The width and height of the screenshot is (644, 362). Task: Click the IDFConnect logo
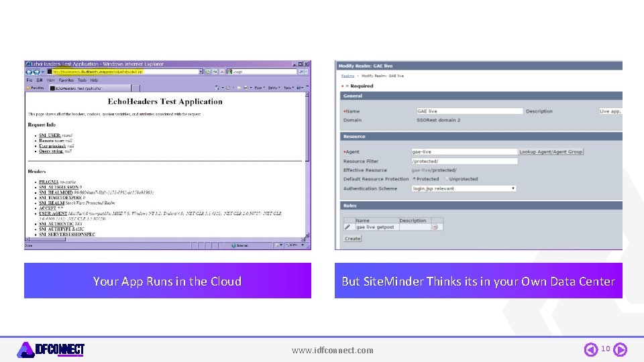coord(50,350)
